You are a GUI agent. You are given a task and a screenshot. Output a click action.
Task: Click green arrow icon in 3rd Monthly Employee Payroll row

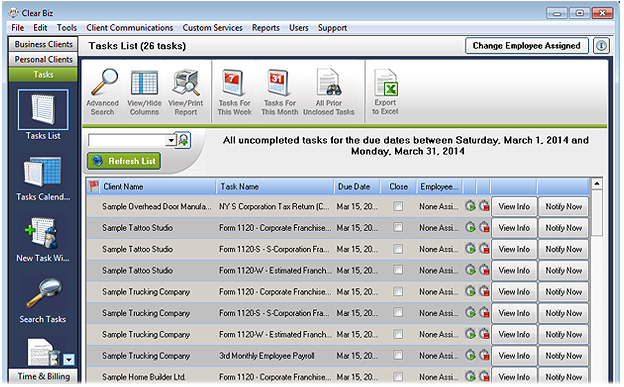point(470,356)
